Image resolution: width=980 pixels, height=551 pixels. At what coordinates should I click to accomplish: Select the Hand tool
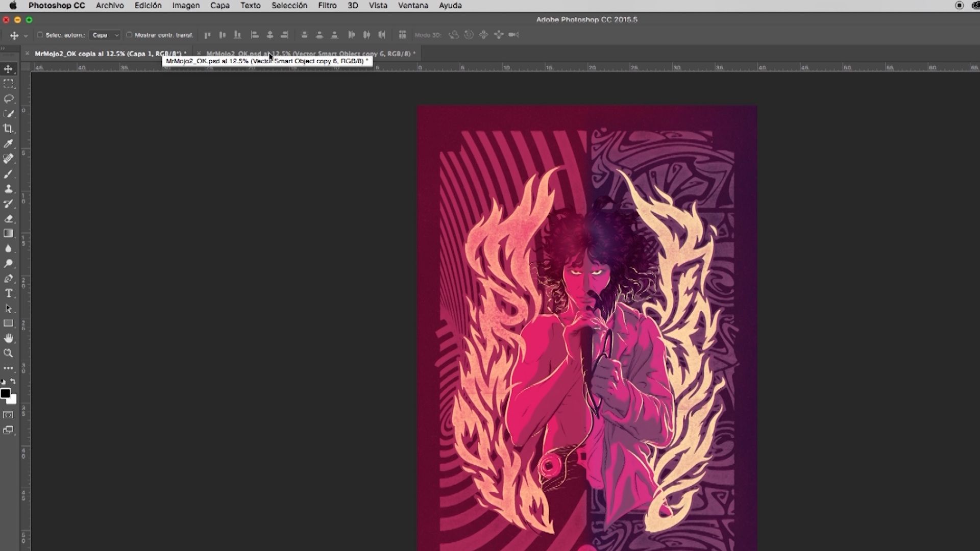(x=9, y=338)
